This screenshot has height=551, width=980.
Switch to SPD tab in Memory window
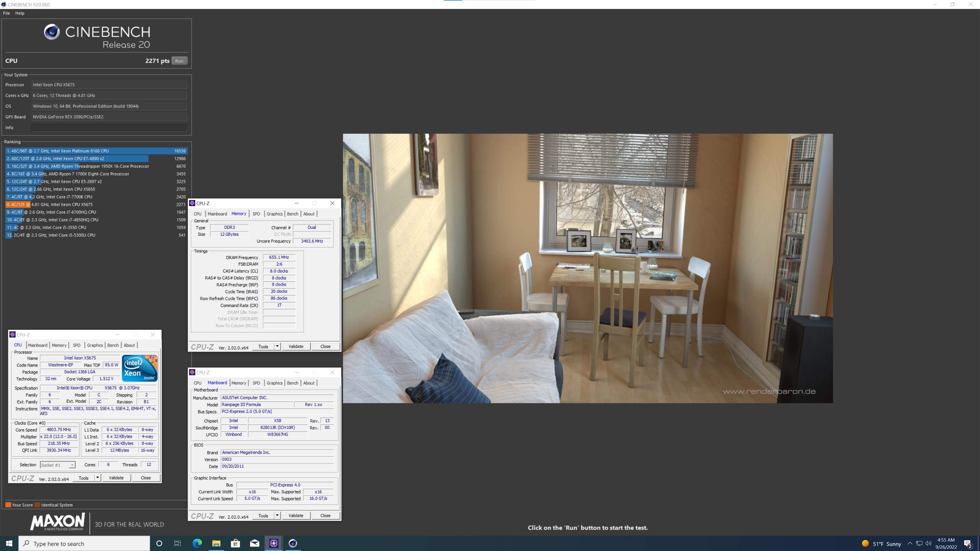tap(256, 214)
